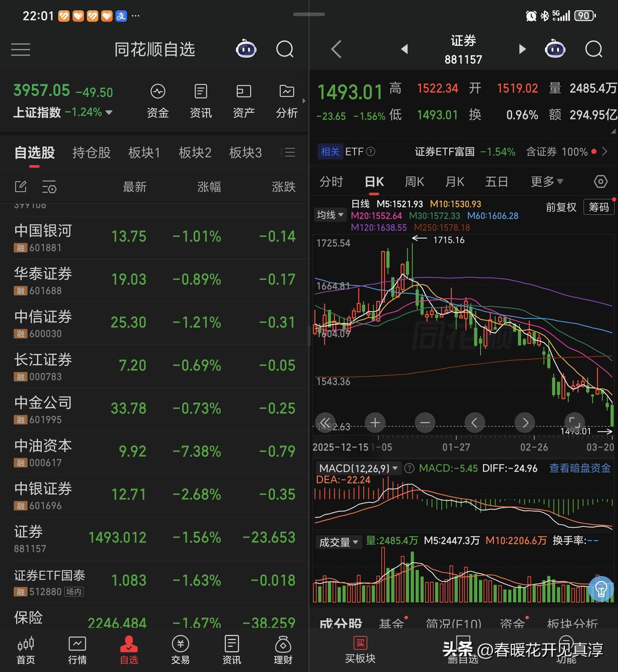Viewport: 618px width, 672px height.
Task: Sort watchlist by 涨幅 column
Action: click(209, 187)
